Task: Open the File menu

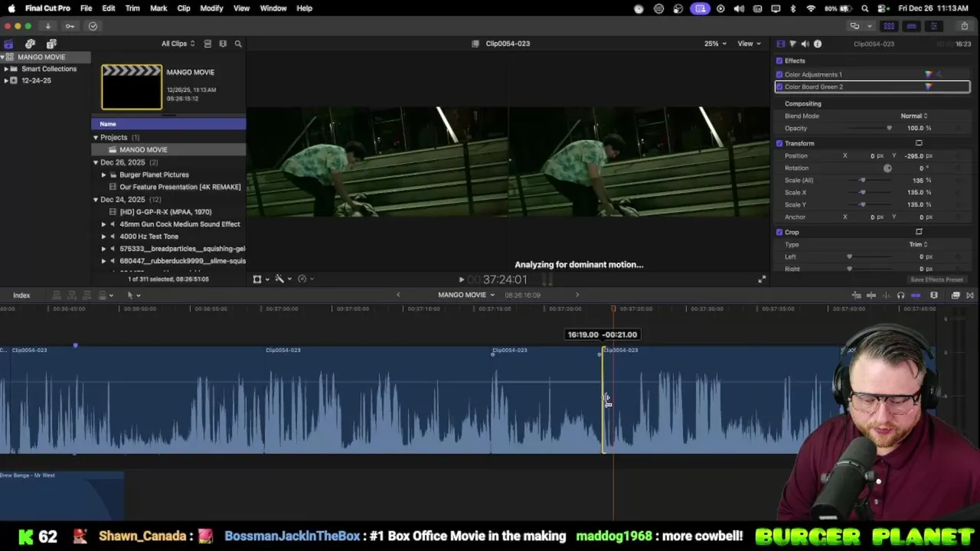Action: [x=86, y=8]
